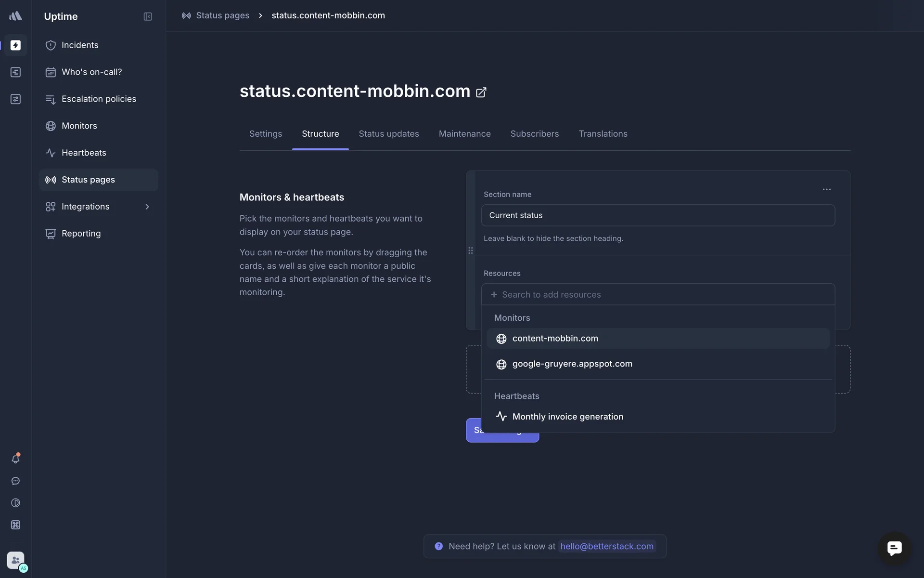
Task: Click the account avatar icon
Action: click(15, 560)
